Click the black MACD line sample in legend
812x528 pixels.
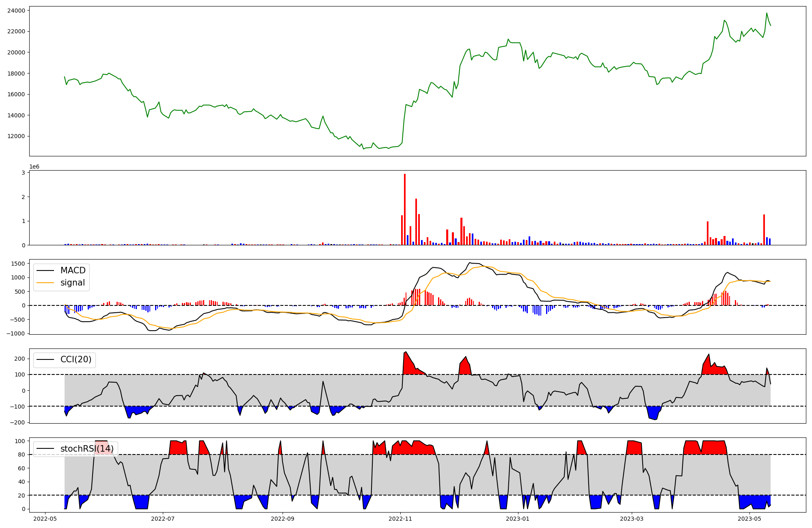pyautogui.click(x=45, y=270)
